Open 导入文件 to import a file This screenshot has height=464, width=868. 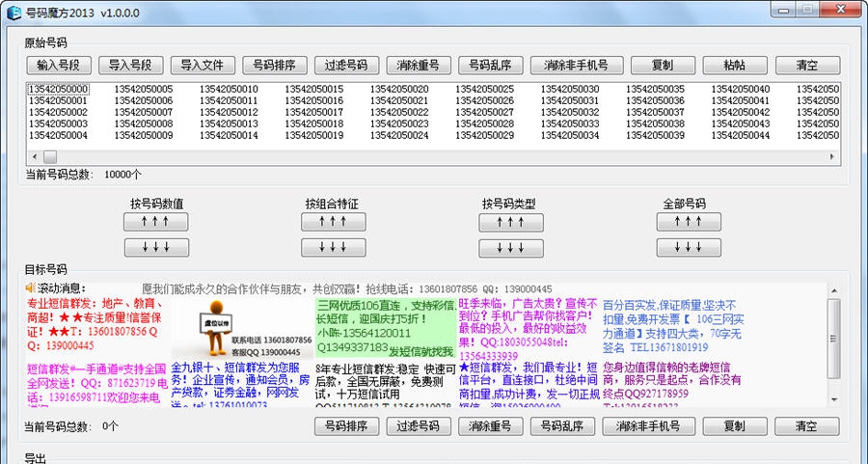tap(203, 65)
